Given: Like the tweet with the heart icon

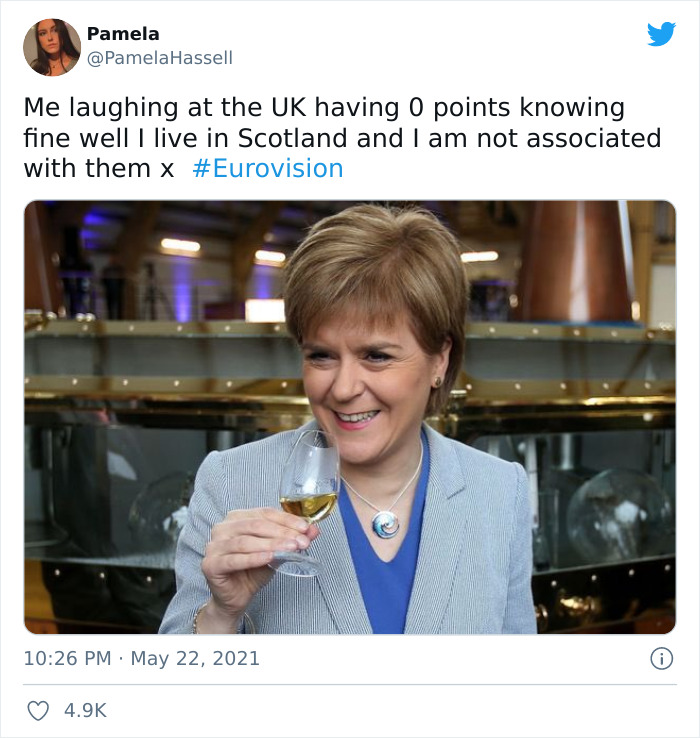Looking at the screenshot, I should click(x=38, y=710).
